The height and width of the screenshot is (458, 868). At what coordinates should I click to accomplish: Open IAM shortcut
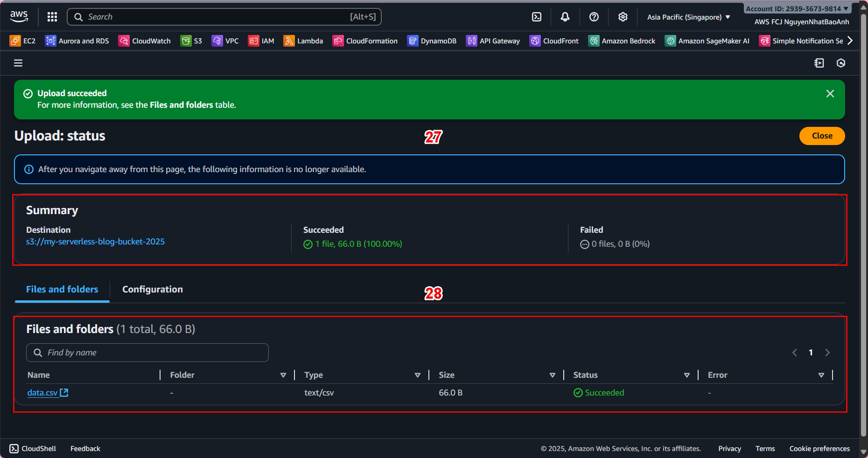pos(261,41)
